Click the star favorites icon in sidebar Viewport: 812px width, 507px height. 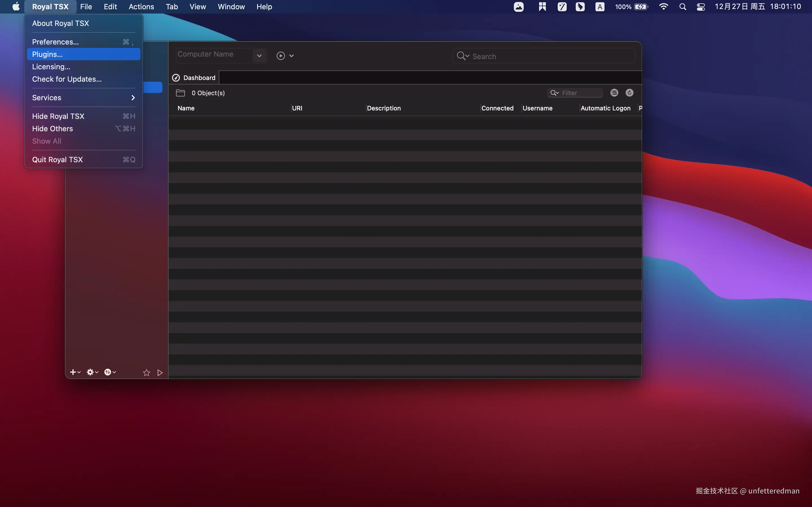click(x=146, y=373)
